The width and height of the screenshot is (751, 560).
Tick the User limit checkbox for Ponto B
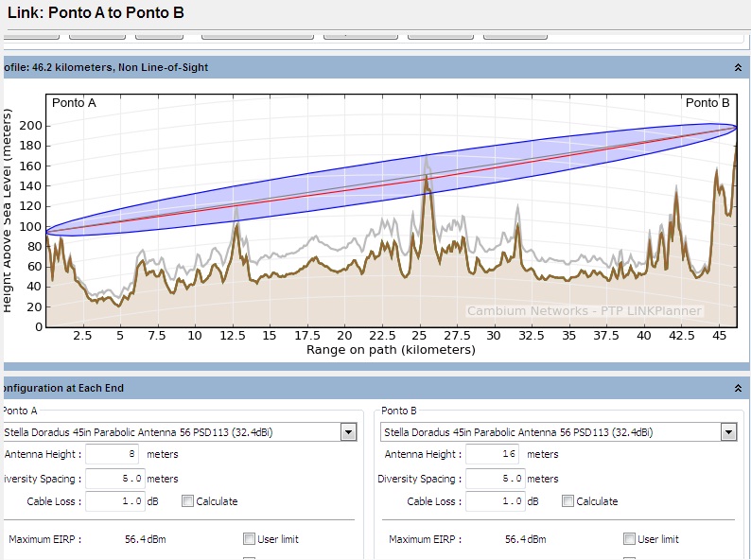coord(630,539)
